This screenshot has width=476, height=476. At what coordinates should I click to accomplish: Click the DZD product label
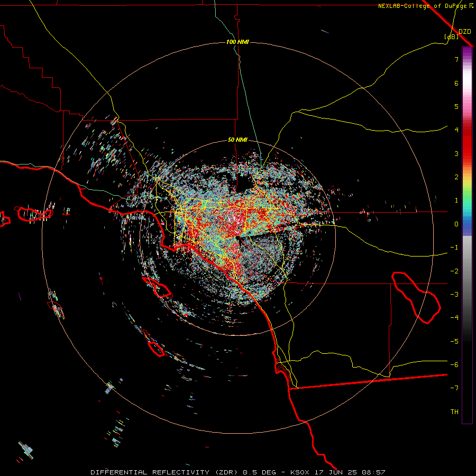pos(465,31)
